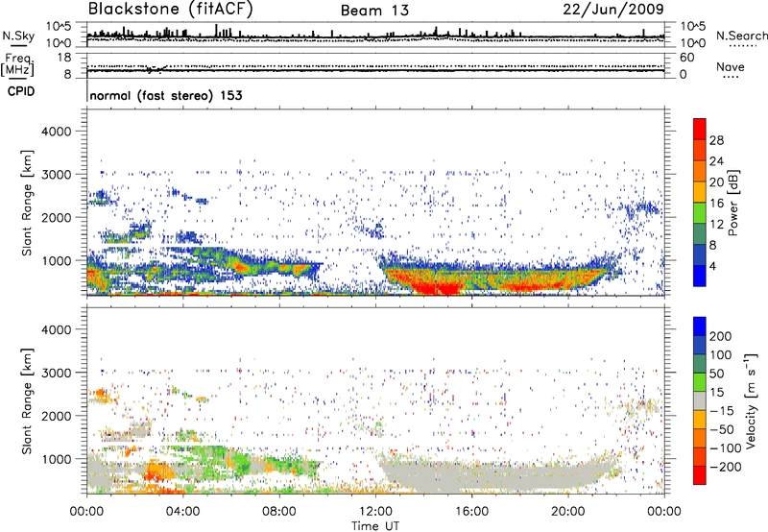
Task: Pick the teal segment of the velocity colorbar
Action: (x=700, y=364)
